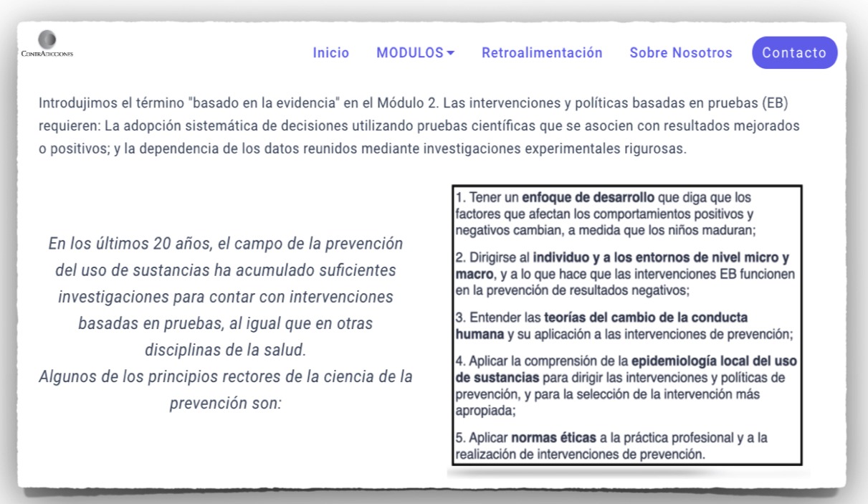Click the CentrAdicciones sphere logo
The height and width of the screenshot is (504, 868).
click(47, 39)
